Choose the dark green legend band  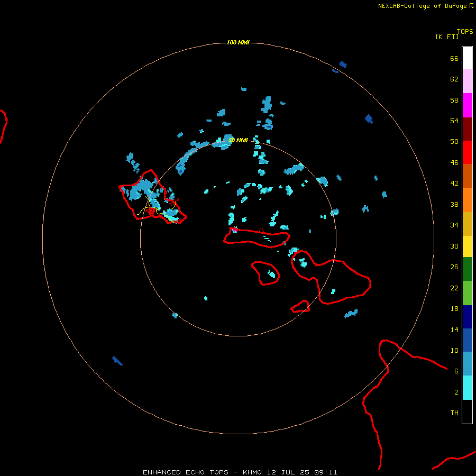pyautogui.click(x=467, y=269)
